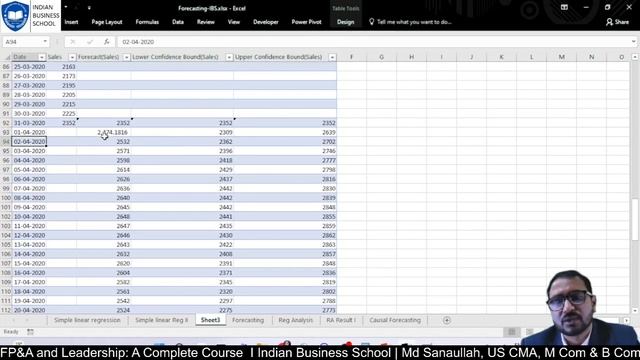
Task: Open the Date column filter dropdown
Action: pyautogui.click(x=42, y=57)
